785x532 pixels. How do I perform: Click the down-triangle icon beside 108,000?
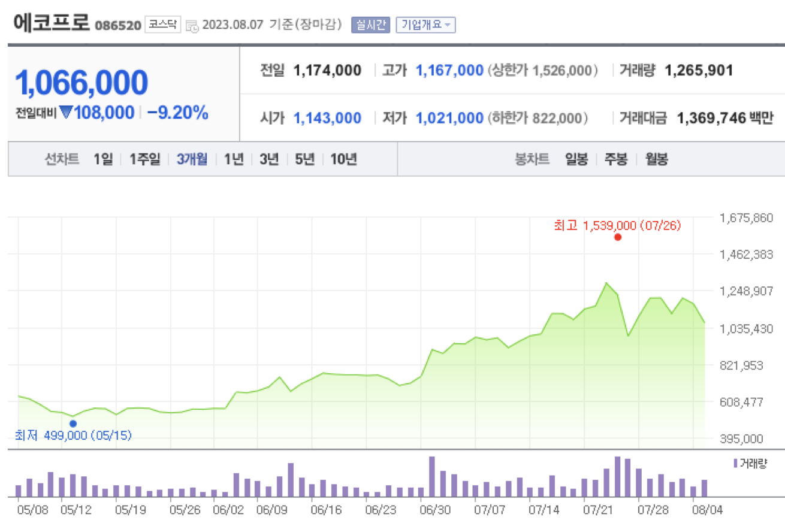point(65,113)
